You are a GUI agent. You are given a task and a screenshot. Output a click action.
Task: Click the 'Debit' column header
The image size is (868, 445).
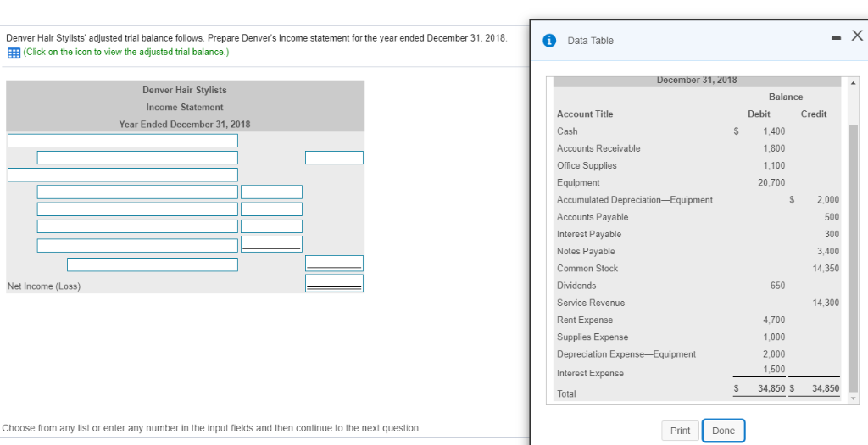pyautogui.click(x=759, y=114)
